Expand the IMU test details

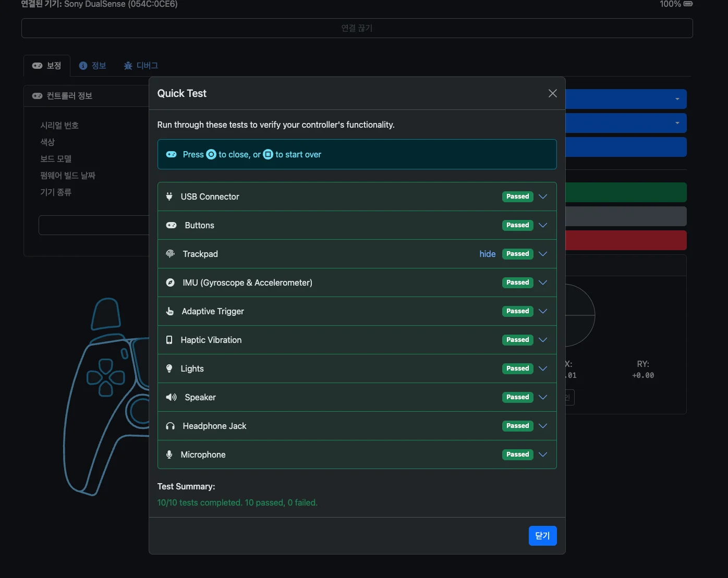point(543,282)
